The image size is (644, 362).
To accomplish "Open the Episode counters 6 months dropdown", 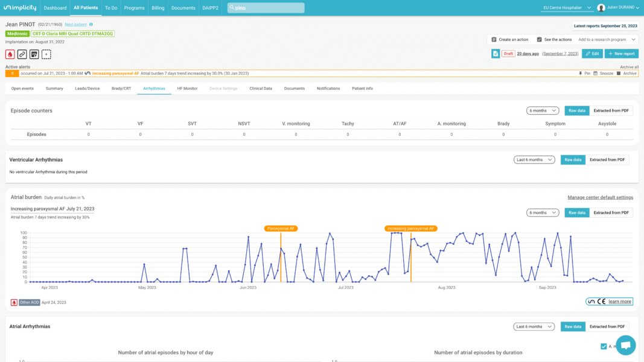I will coord(542,110).
